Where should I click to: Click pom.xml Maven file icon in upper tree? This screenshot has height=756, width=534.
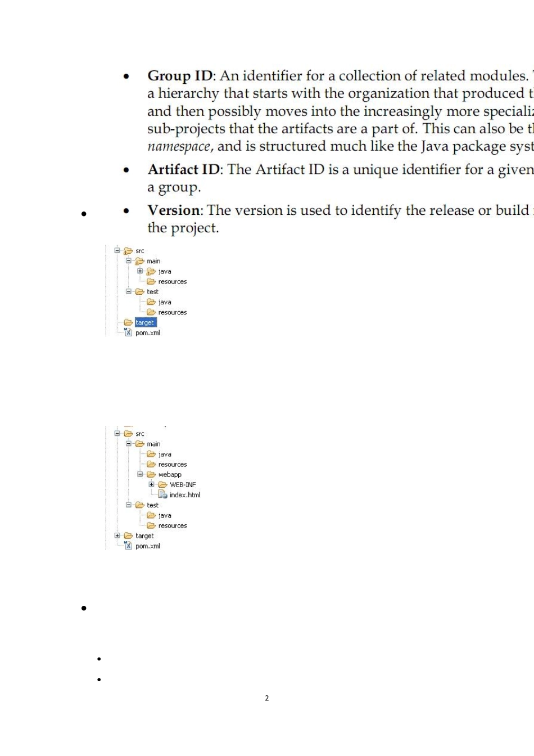[128, 332]
